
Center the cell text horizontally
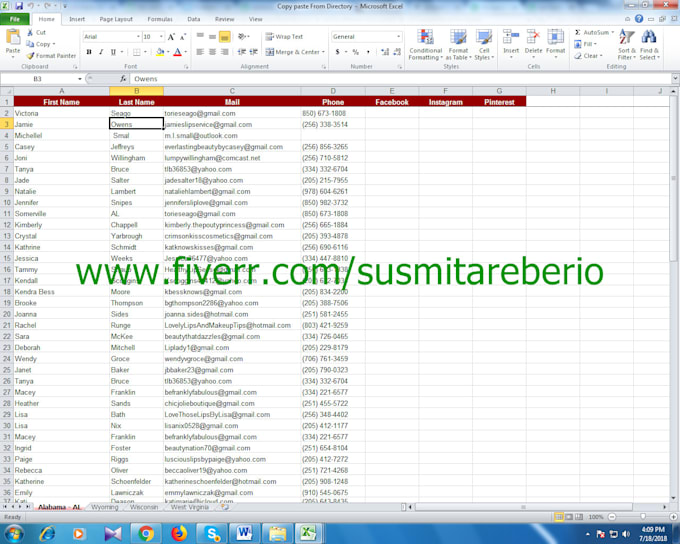pos(212,52)
